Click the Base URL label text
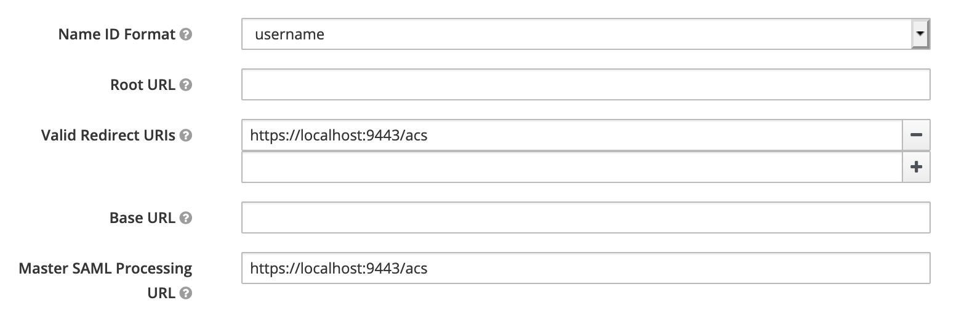 click(x=142, y=218)
